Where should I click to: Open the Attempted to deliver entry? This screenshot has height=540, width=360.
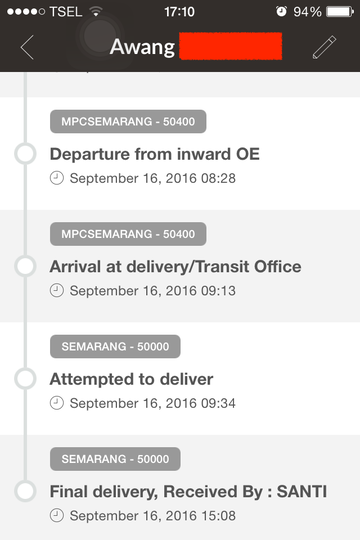(180, 379)
